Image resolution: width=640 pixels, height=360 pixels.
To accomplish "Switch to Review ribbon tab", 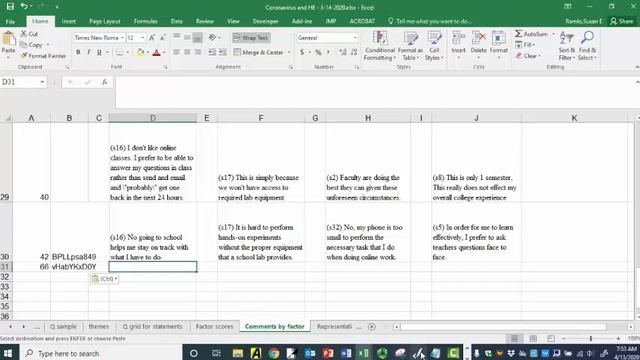I will [x=204, y=21].
